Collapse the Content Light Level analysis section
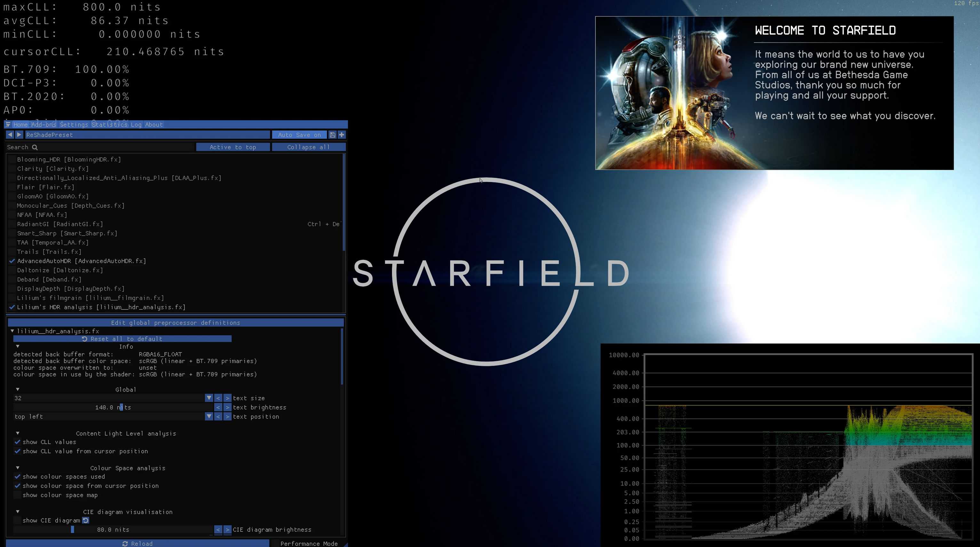 pos(18,433)
